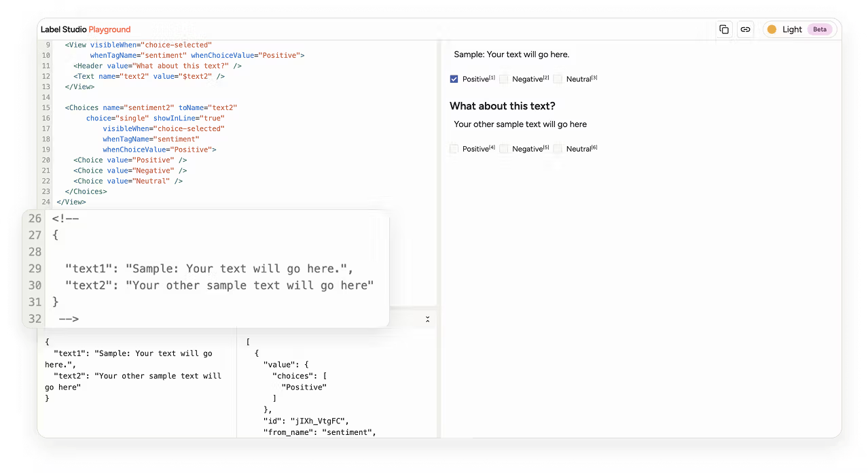Check the first Neutral checkbox
This screenshot has height=473, width=868.
[x=558, y=79]
